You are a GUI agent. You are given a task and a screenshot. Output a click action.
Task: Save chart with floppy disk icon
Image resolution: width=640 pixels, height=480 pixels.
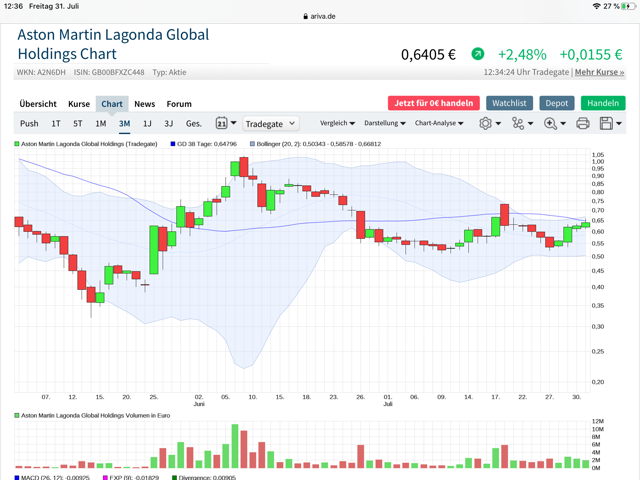(x=606, y=123)
